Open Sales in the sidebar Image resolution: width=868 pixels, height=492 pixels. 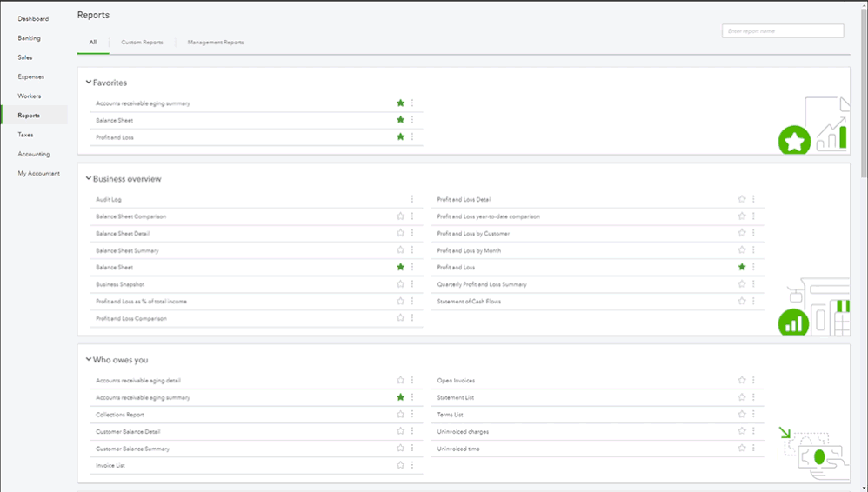pos(25,57)
